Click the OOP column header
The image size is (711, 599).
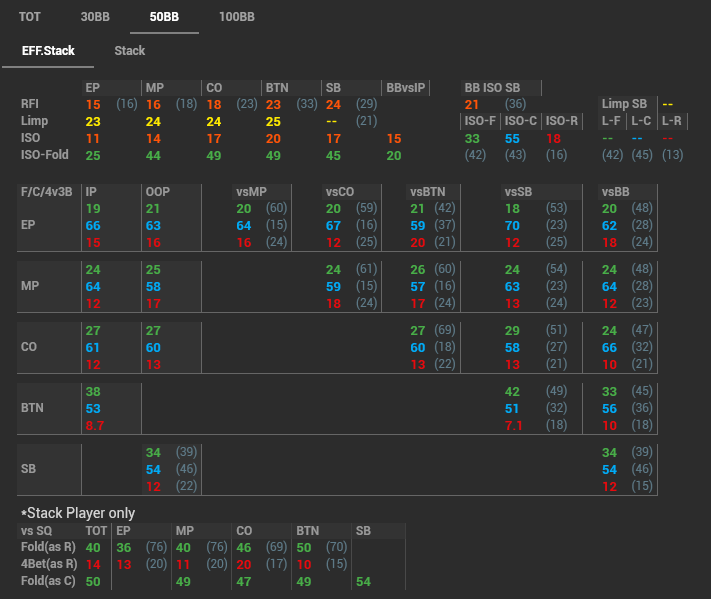pyautogui.click(x=157, y=191)
